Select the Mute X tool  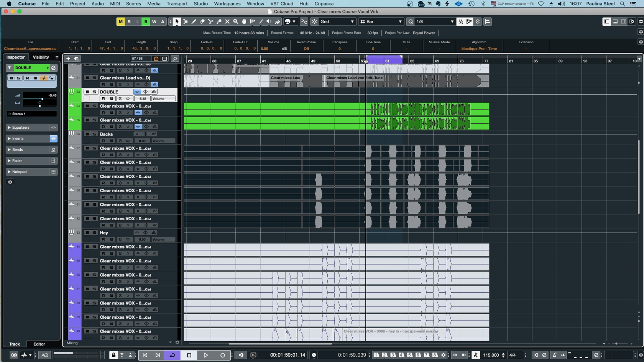(227, 21)
